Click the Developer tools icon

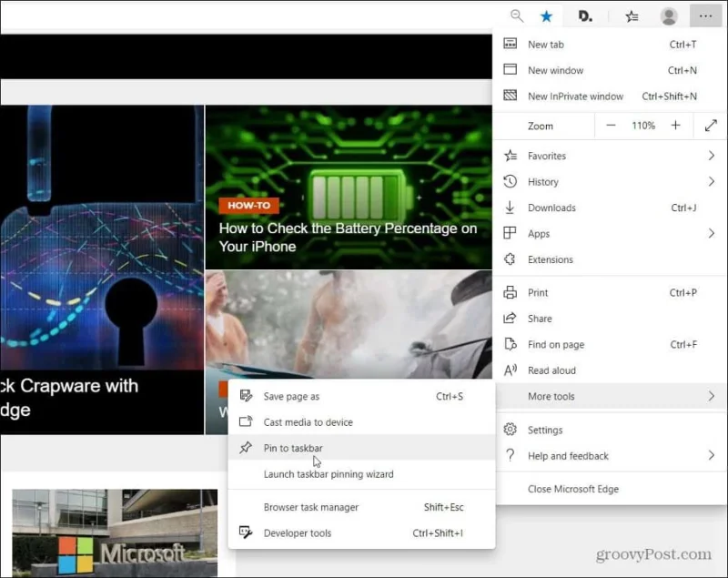point(246,532)
